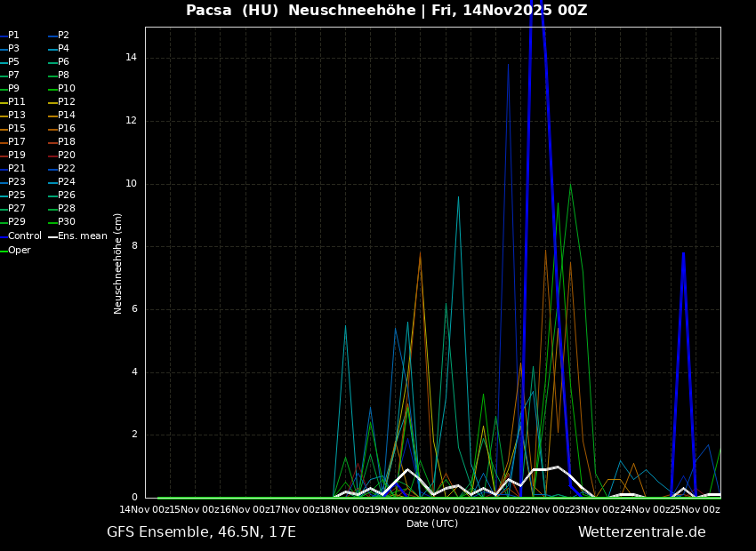
Task: Click the Neuschneehöhe (cm) y-axis label
Action: [118, 263]
